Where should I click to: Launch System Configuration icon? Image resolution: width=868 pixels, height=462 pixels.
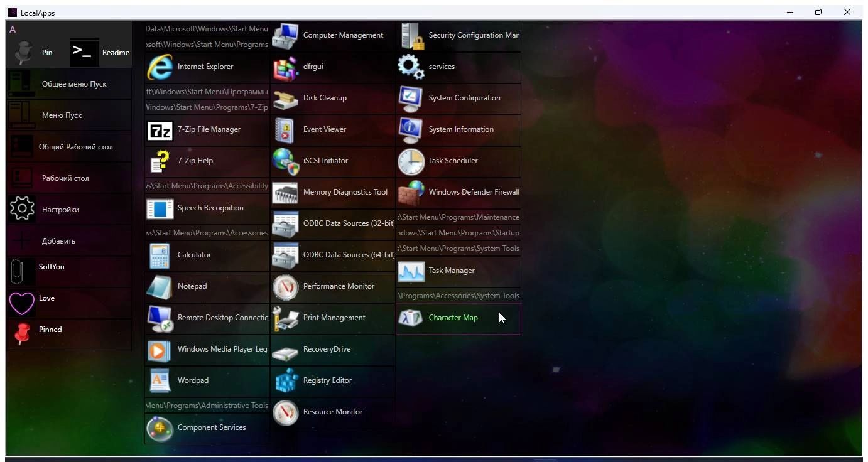(x=411, y=98)
